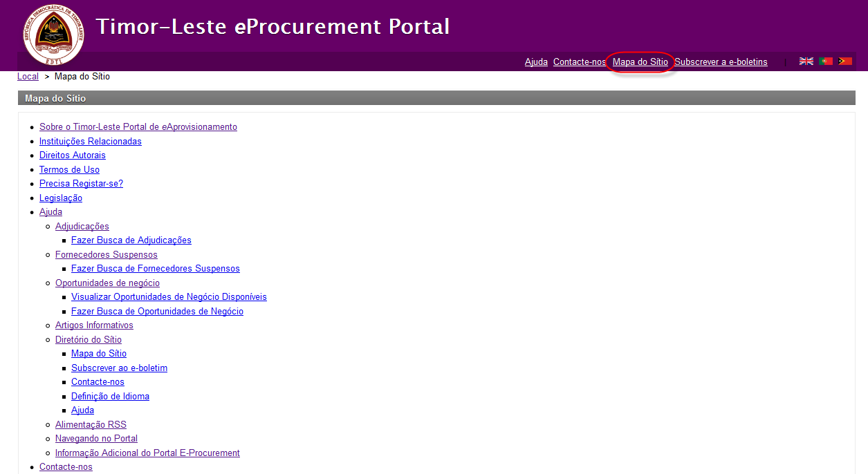Visit the Direitos Autorais page

72,155
